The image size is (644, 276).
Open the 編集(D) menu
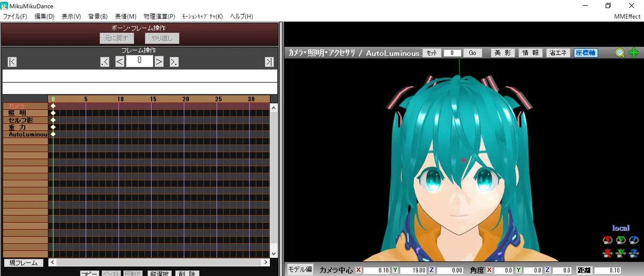coord(45,17)
